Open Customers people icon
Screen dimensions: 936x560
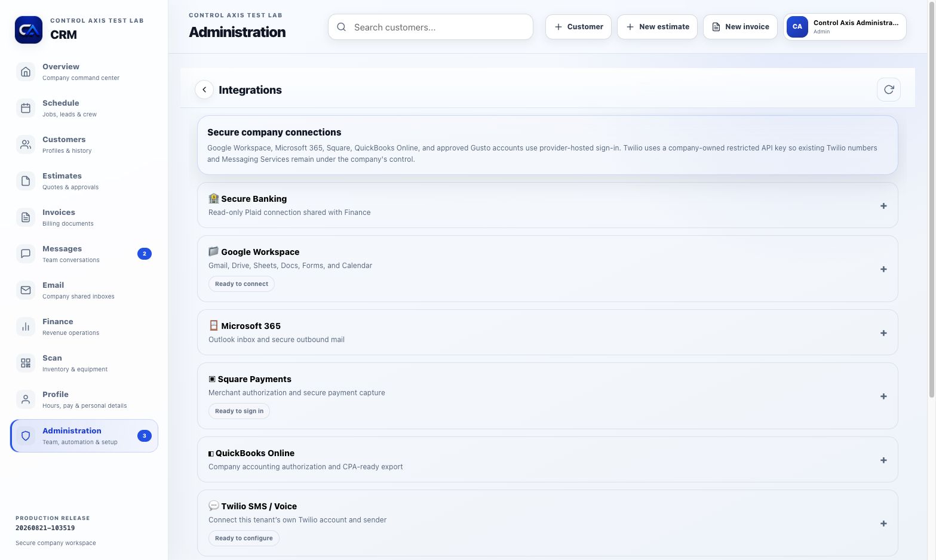26,144
